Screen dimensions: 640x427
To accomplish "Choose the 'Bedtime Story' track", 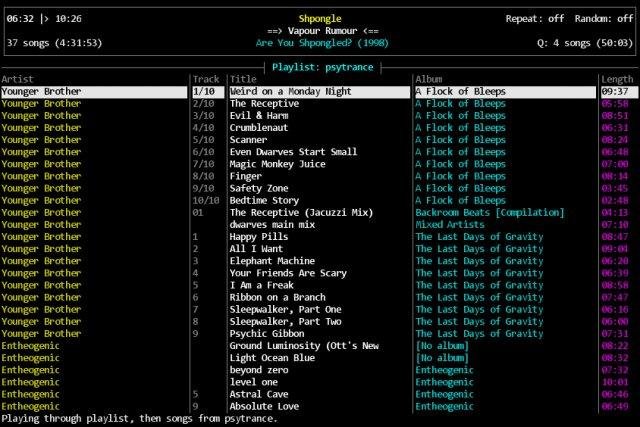I will [x=264, y=200].
